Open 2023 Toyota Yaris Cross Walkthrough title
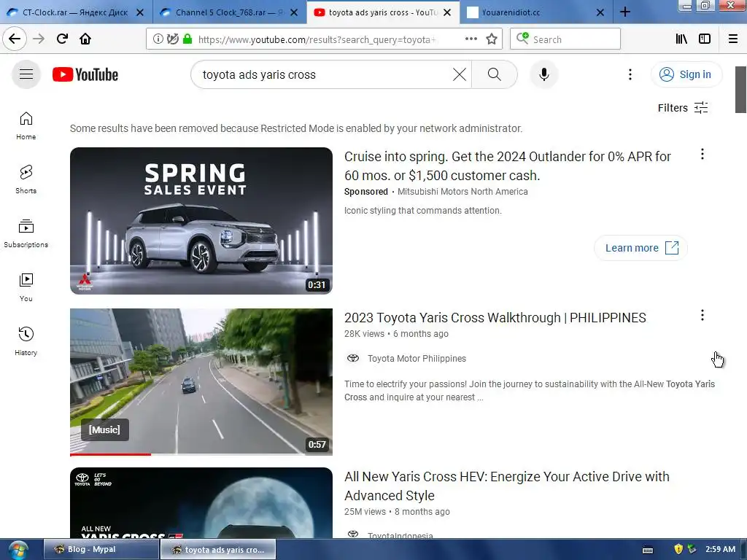This screenshot has height=560, width=747. [495, 318]
